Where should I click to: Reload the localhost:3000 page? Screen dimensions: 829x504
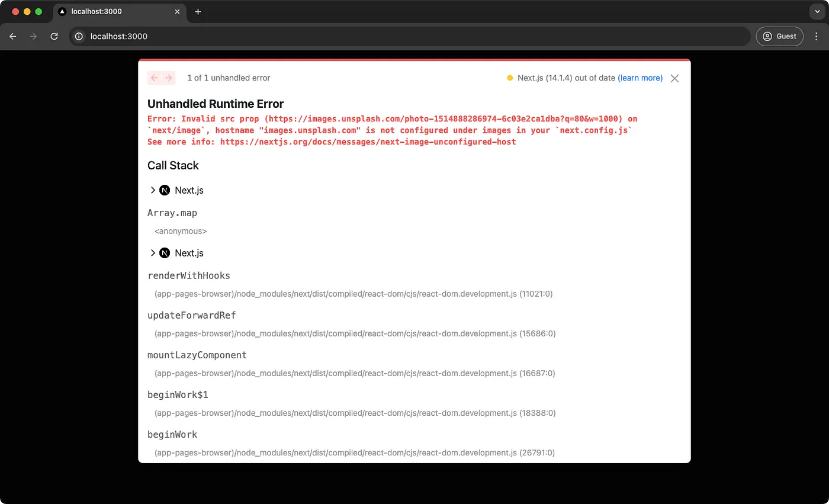(54, 36)
